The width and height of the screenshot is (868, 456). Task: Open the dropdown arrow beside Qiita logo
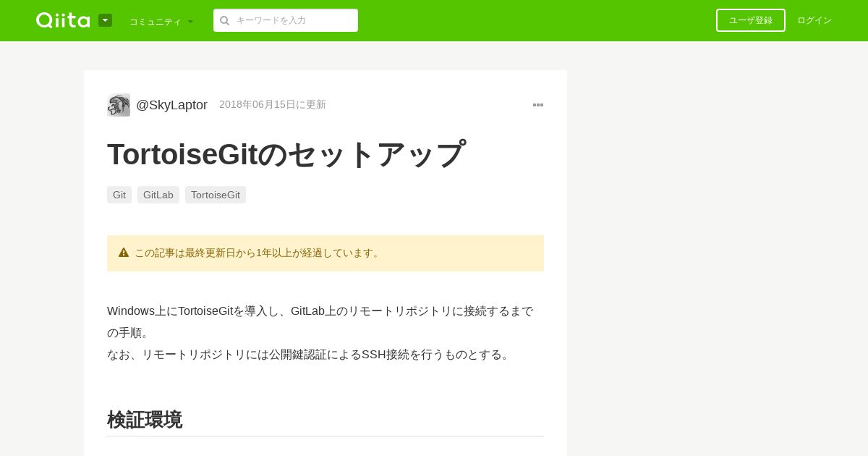105,20
